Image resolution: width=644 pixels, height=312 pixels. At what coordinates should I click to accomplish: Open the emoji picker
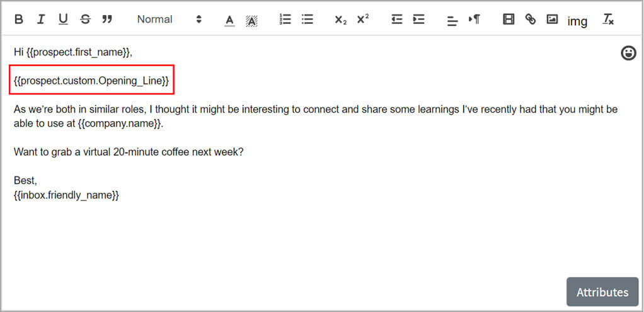tap(628, 53)
